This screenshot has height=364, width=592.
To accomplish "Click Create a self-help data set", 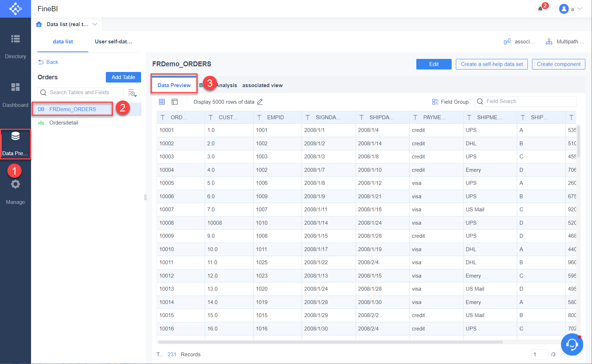I will click(x=492, y=64).
